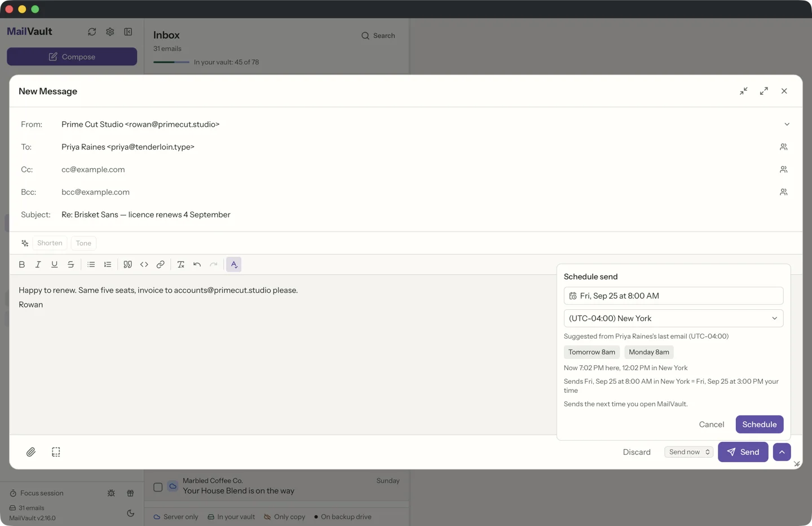Start a Focus session

[37, 493]
